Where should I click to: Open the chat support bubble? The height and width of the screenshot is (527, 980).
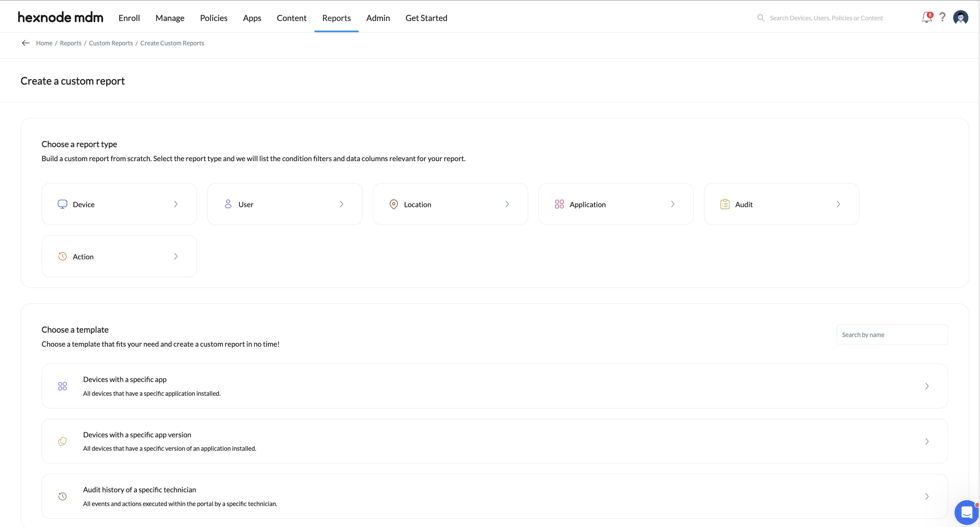(966, 513)
